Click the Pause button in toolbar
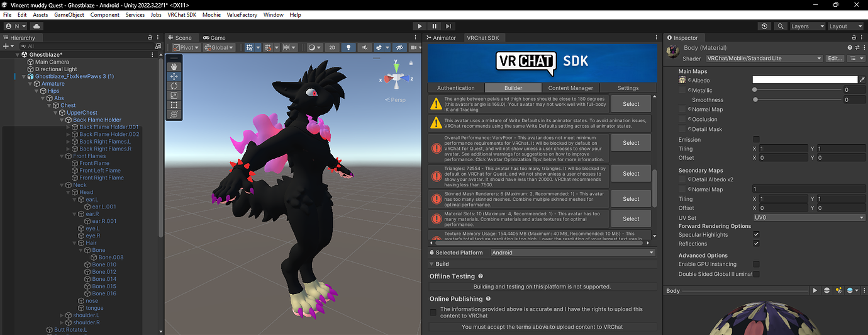 (x=434, y=26)
